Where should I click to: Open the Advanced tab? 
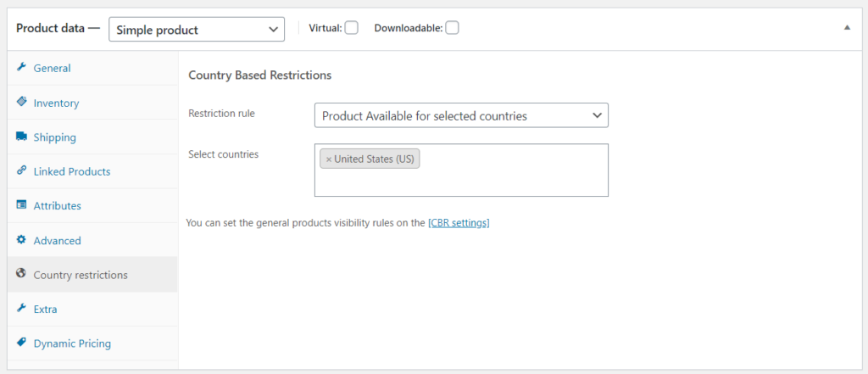click(92, 240)
